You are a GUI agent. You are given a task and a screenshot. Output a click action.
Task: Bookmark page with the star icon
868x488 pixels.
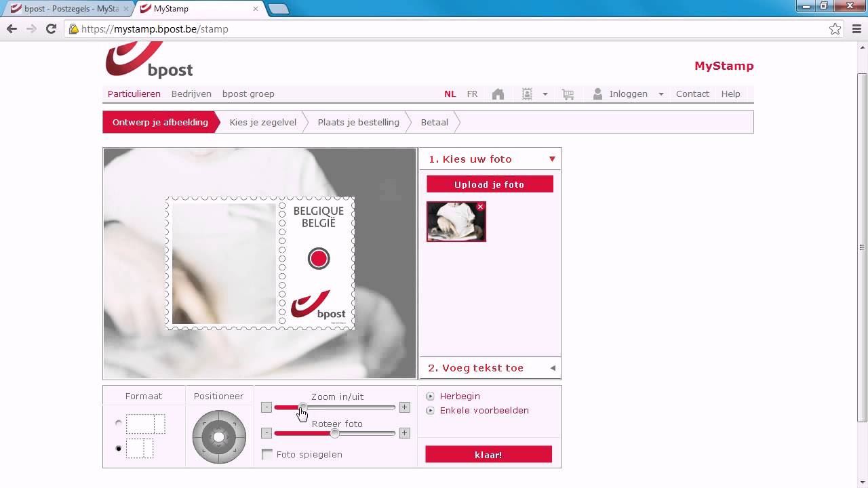835,28
